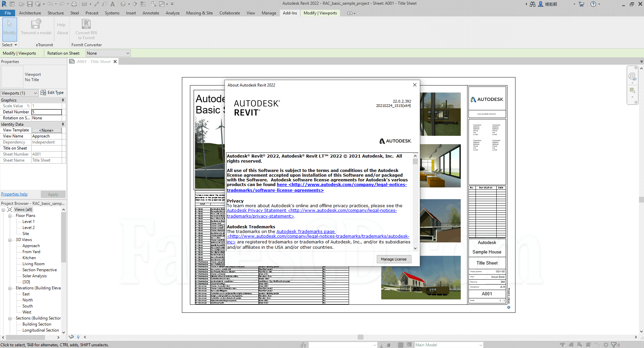Click the Help question mark icon
Image resolution: width=644 pixels, height=348 pixels.
[593, 4]
